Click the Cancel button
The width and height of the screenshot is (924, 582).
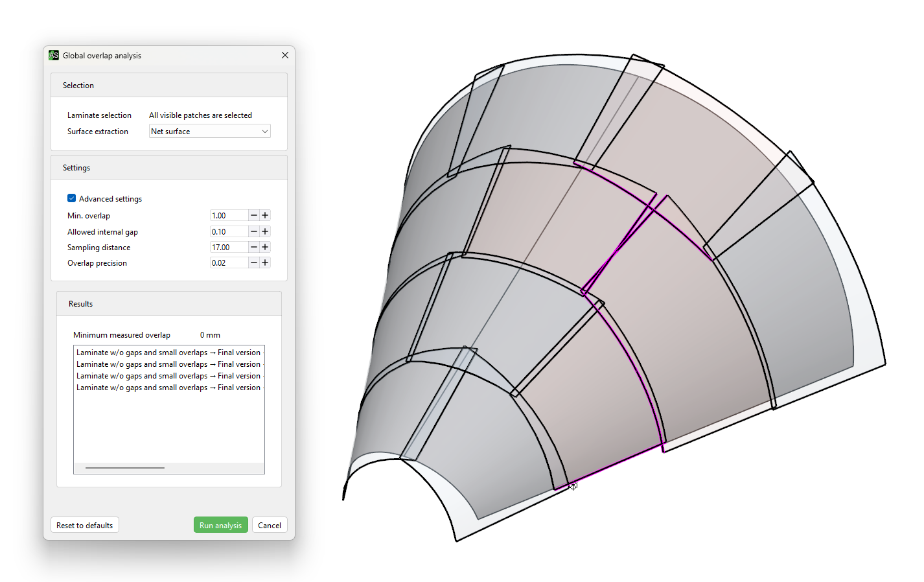tap(269, 525)
